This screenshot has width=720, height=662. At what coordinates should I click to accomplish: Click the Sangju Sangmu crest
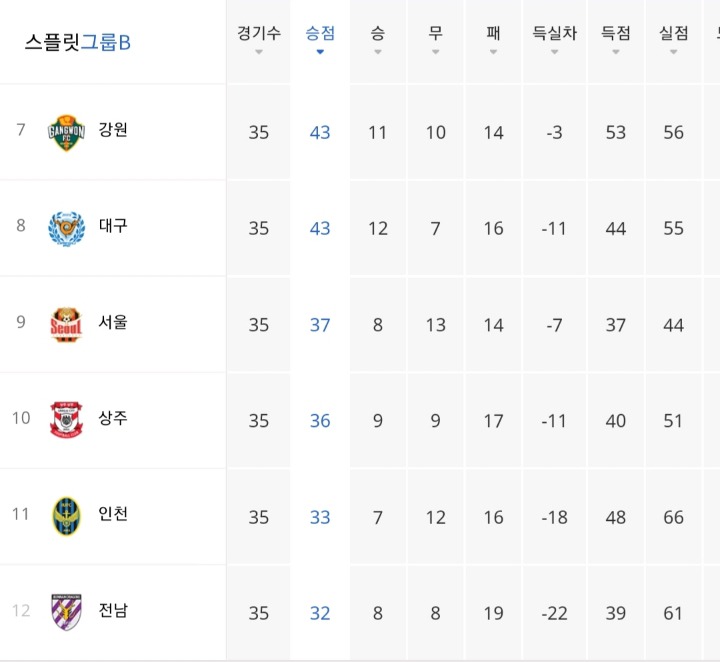click(66, 420)
